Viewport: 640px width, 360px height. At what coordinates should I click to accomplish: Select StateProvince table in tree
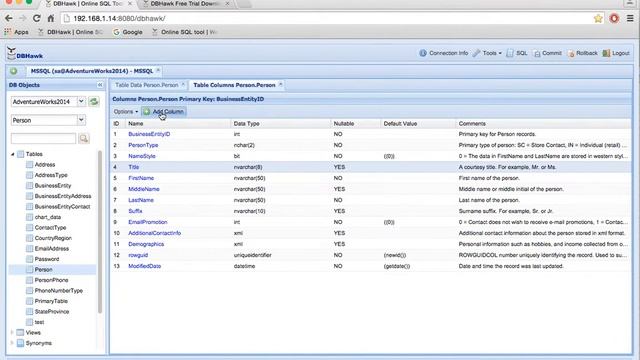pyautogui.click(x=52, y=312)
